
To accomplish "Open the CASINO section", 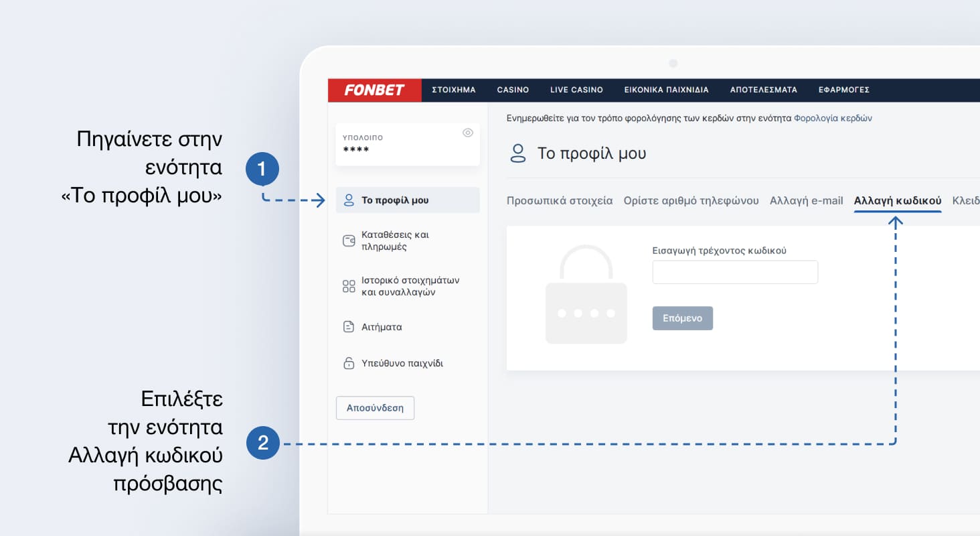I will click(x=513, y=90).
